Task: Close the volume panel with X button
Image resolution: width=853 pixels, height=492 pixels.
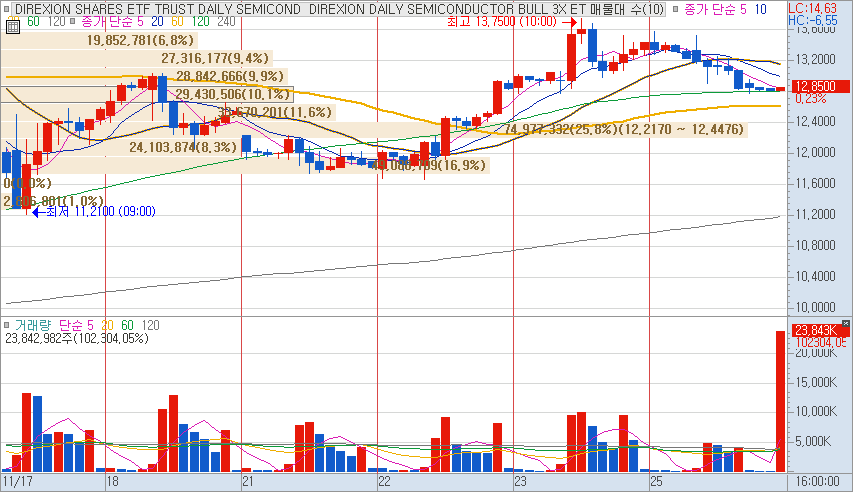Action: click(x=845, y=324)
